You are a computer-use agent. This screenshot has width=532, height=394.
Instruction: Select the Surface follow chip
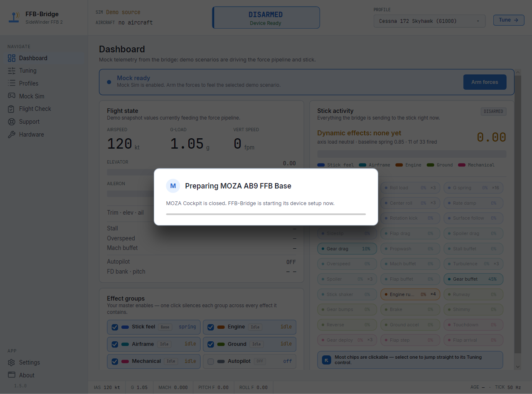pyautogui.click(x=473, y=218)
